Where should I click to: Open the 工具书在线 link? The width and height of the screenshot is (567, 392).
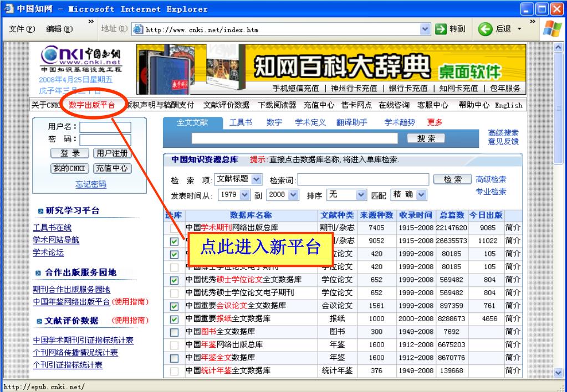click(52, 228)
